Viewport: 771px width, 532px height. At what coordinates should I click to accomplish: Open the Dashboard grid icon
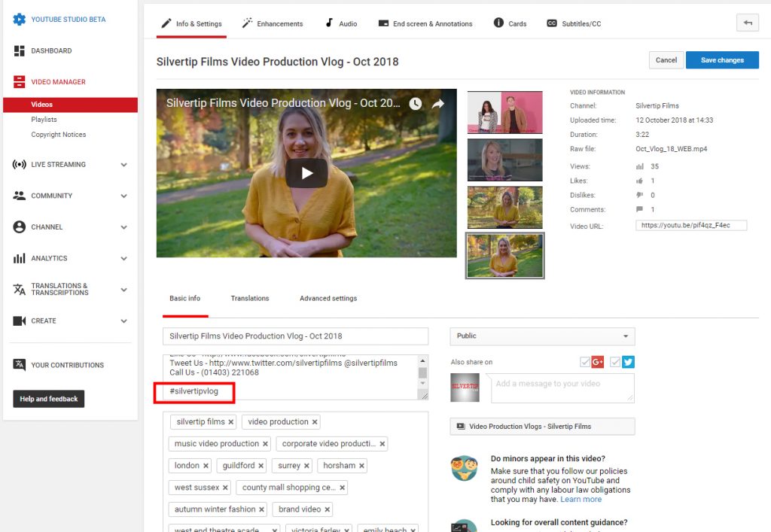point(19,50)
